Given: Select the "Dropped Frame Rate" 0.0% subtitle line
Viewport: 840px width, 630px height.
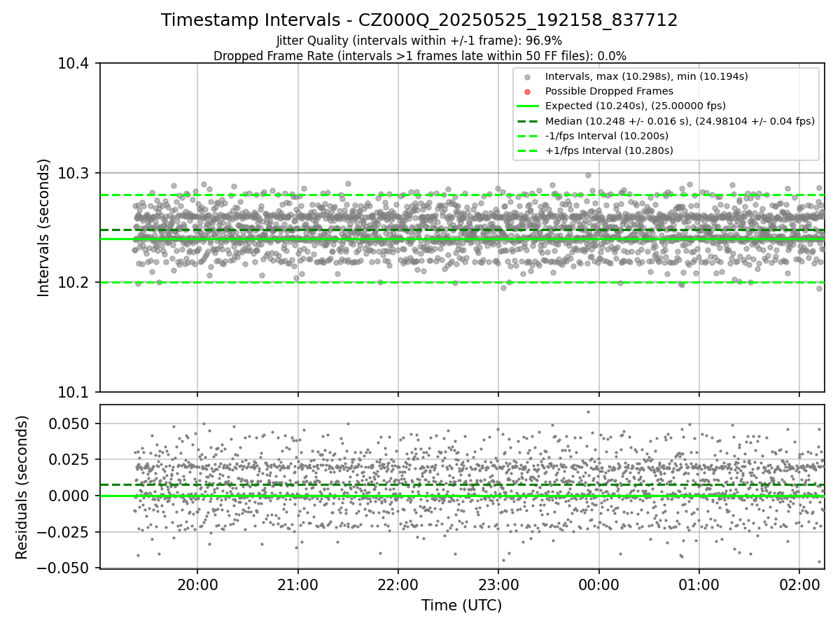Looking at the screenshot, I should point(419,56).
